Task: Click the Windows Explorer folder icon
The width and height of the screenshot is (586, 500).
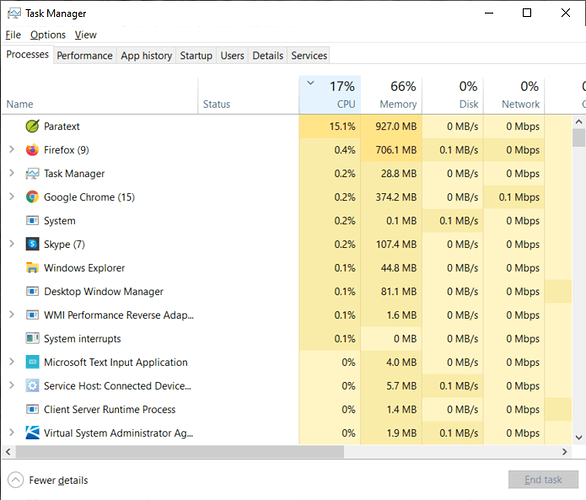Action: pyautogui.click(x=32, y=268)
